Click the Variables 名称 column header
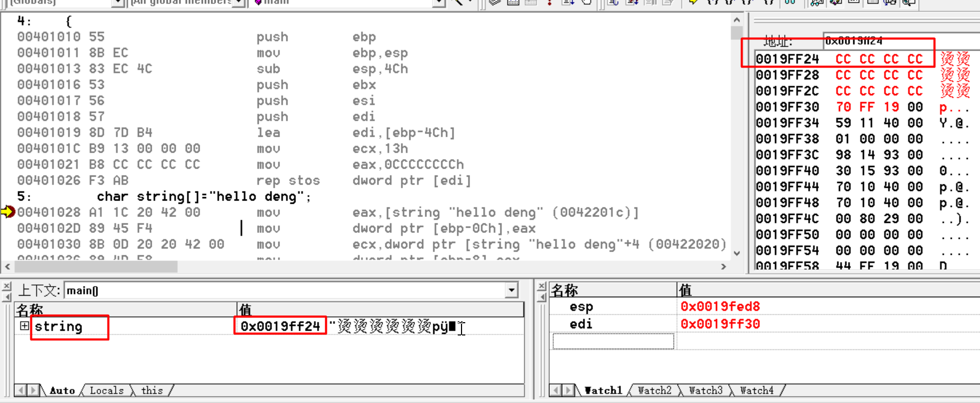This screenshot has height=403, width=980. click(126, 309)
